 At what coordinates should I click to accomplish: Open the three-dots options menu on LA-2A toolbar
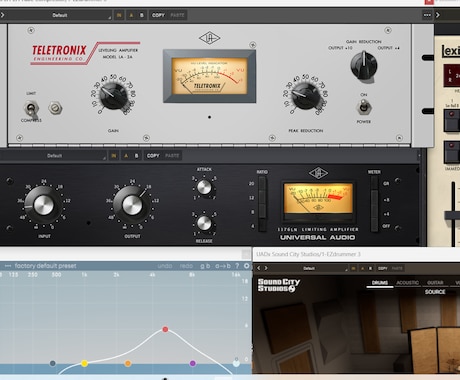click(x=427, y=15)
